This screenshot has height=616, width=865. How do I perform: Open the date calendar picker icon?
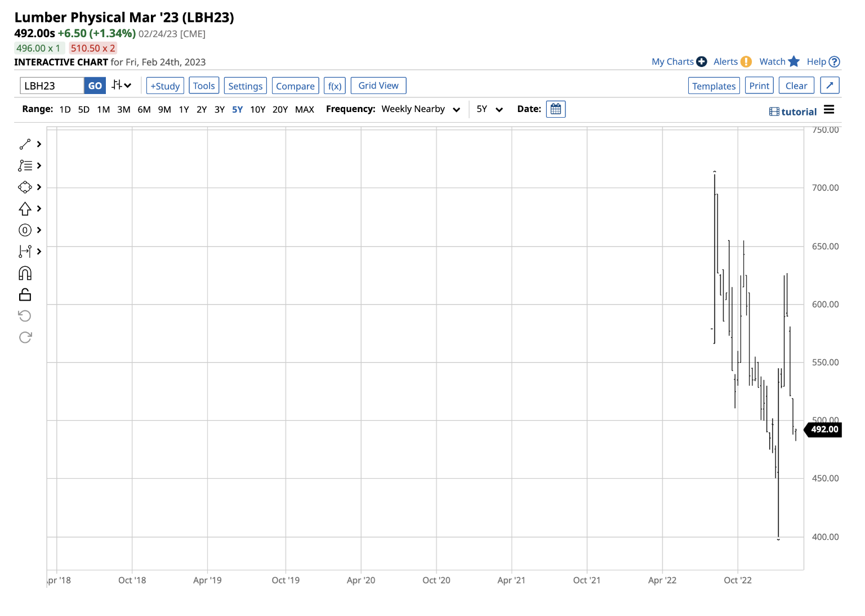[555, 109]
